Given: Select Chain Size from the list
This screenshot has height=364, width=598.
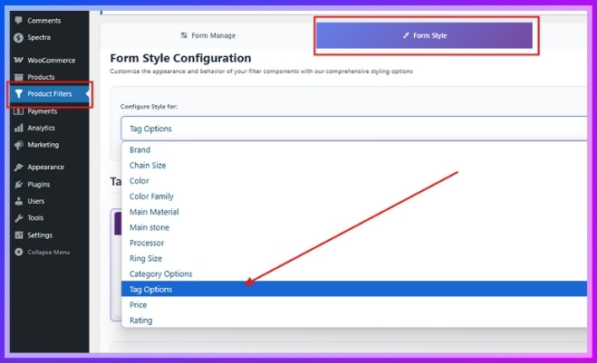Looking at the screenshot, I should [x=354, y=166].
